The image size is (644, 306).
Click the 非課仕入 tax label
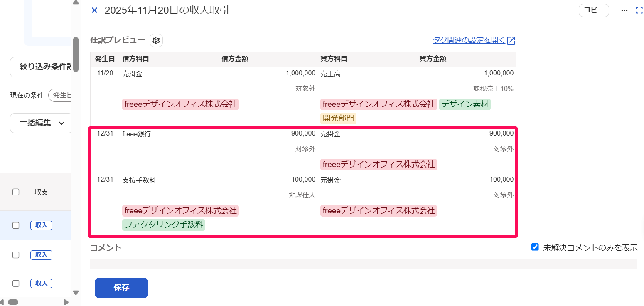coord(302,195)
